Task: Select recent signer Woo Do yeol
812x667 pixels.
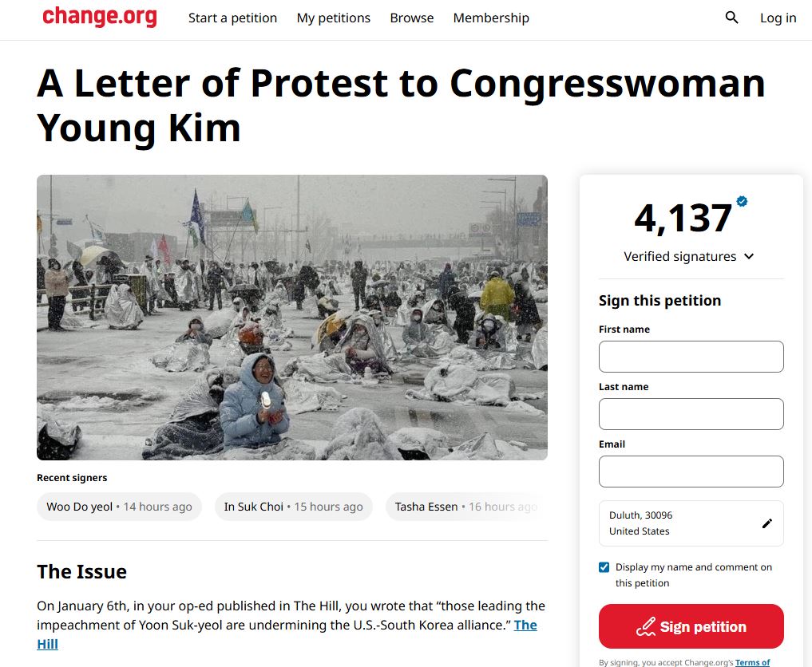Action: (119, 507)
